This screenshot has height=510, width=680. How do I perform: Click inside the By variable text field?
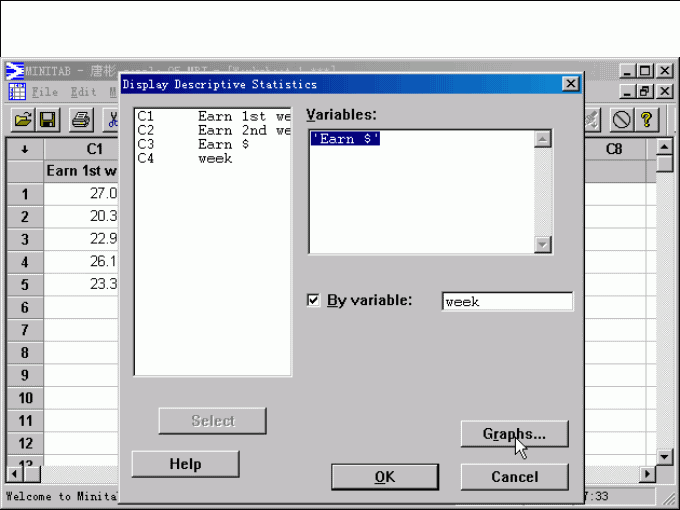point(507,301)
